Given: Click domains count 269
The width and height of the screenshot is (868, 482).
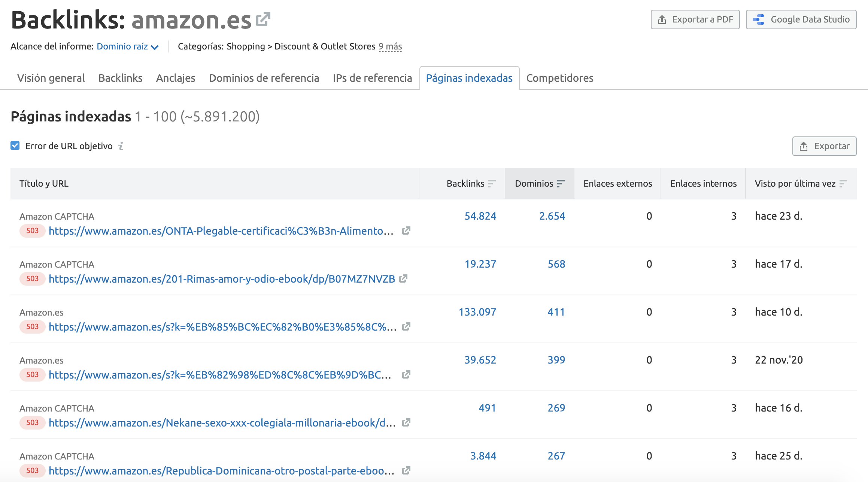Looking at the screenshot, I should point(556,408).
